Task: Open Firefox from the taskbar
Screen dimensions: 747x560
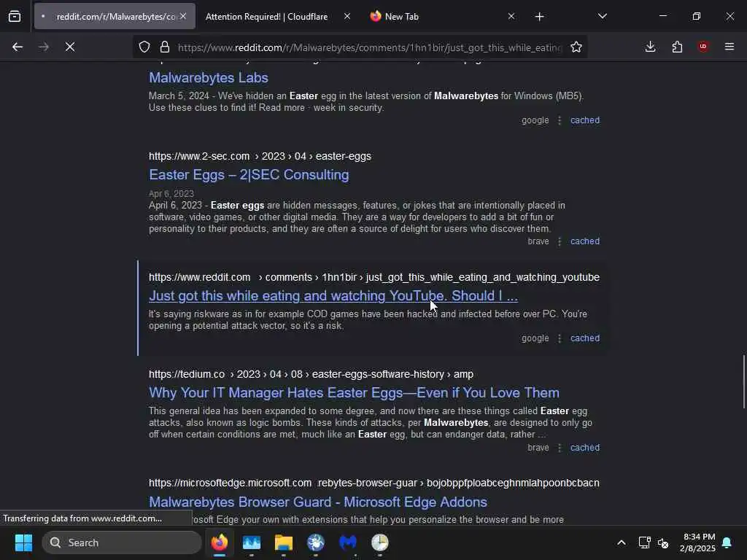Action: click(x=220, y=542)
